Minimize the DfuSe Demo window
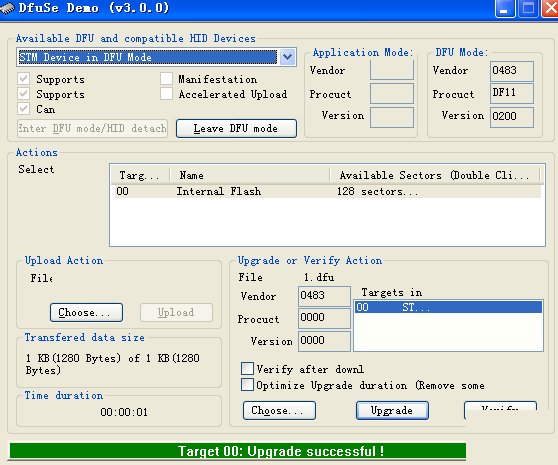The height and width of the screenshot is (465, 558). tap(505, 9)
